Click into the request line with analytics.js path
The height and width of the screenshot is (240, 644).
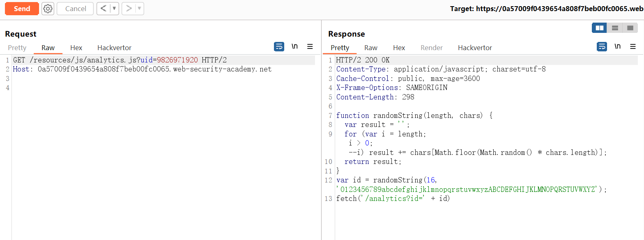(119, 60)
